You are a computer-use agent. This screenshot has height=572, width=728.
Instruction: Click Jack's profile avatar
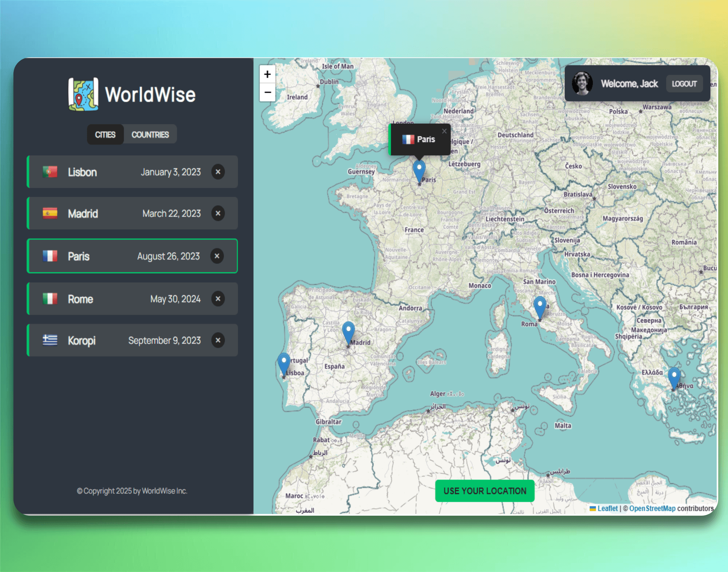[582, 83]
